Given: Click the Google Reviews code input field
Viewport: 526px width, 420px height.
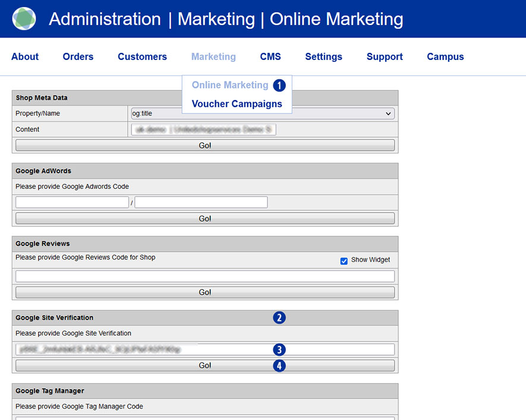Looking at the screenshot, I should tap(204, 276).
